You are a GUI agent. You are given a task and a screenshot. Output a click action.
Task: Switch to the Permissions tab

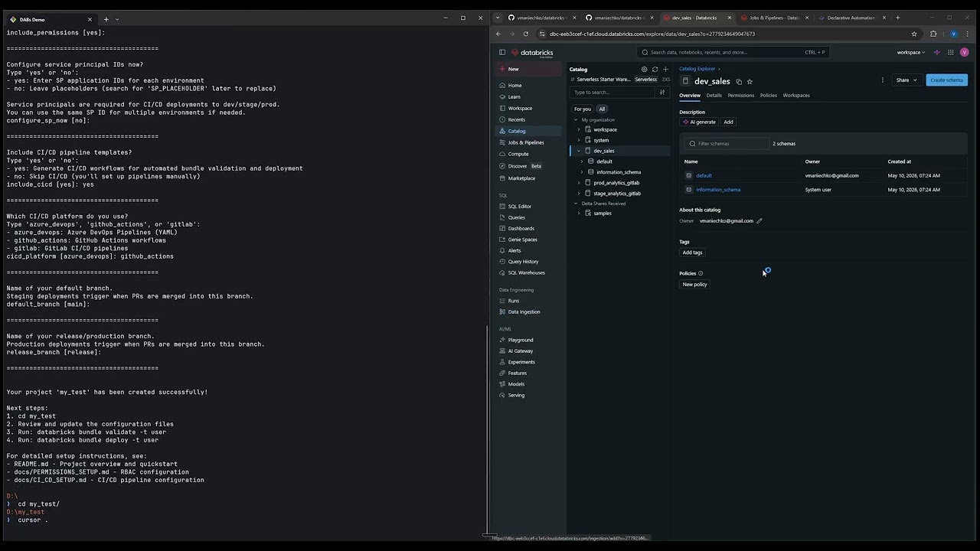pyautogui.click(x=740, y=96)
